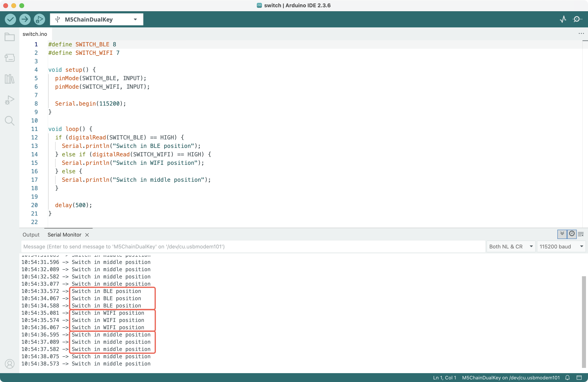Open the Library Manager sidebar icon
This screenshot has height=382, width=588.
tap(10, 79)
